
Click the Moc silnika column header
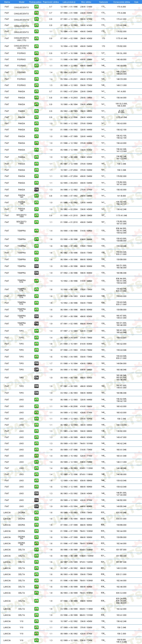(x=86, y=2)
